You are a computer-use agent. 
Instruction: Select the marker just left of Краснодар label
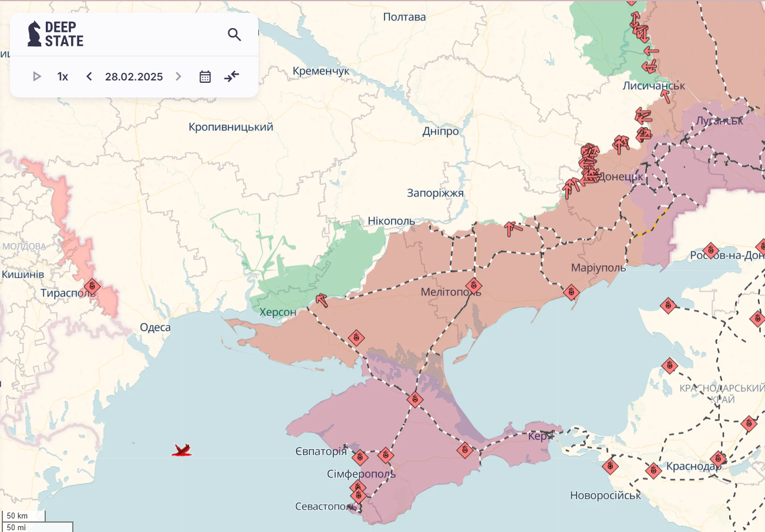(x=653, y=470)
